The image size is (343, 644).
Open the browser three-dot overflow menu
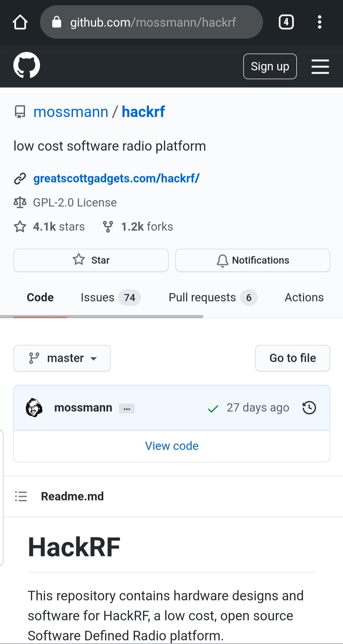click(319, 22)
